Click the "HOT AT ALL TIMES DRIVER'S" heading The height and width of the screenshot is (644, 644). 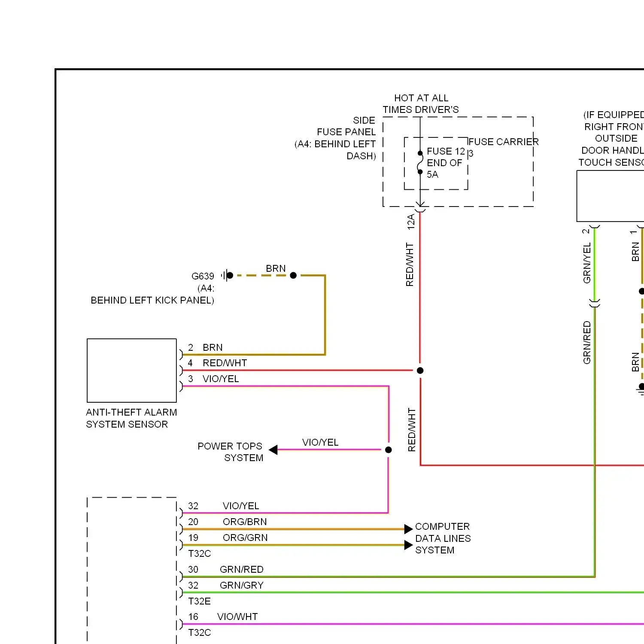421,104
